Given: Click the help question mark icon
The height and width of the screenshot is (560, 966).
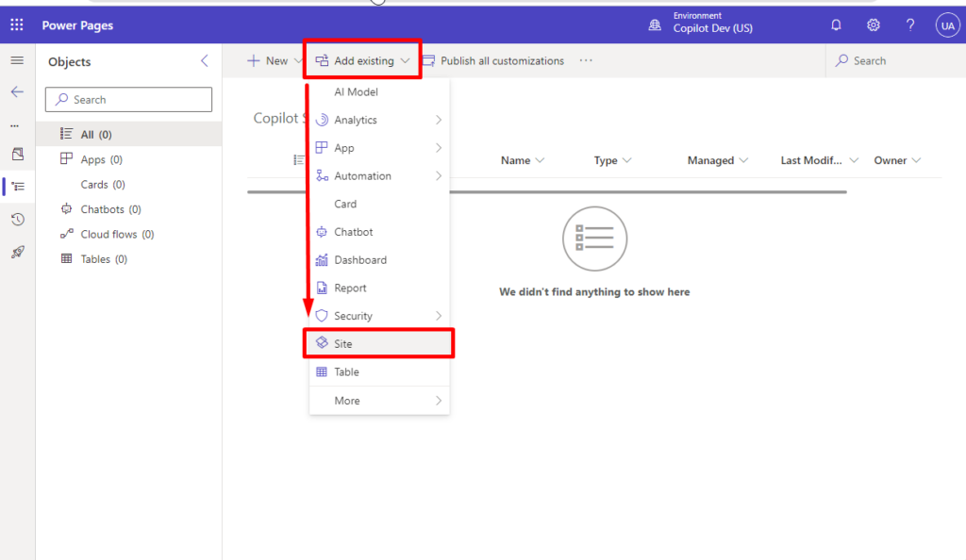Looking at the screenshot, I should point(910,25).
